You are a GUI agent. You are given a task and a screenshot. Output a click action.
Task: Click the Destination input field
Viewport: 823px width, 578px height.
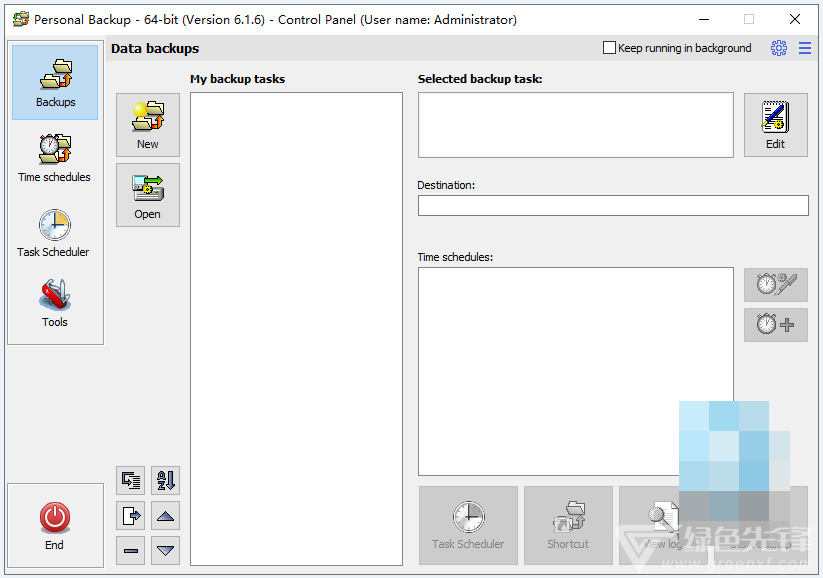coord(612,206)
